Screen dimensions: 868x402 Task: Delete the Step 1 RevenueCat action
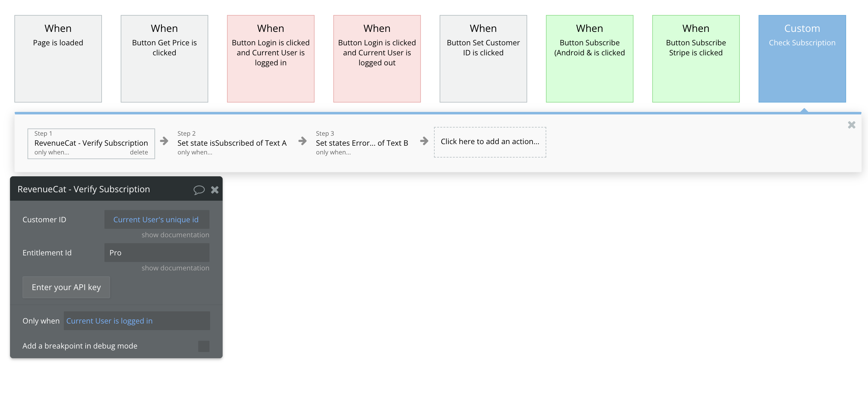[x=139, y=152]
